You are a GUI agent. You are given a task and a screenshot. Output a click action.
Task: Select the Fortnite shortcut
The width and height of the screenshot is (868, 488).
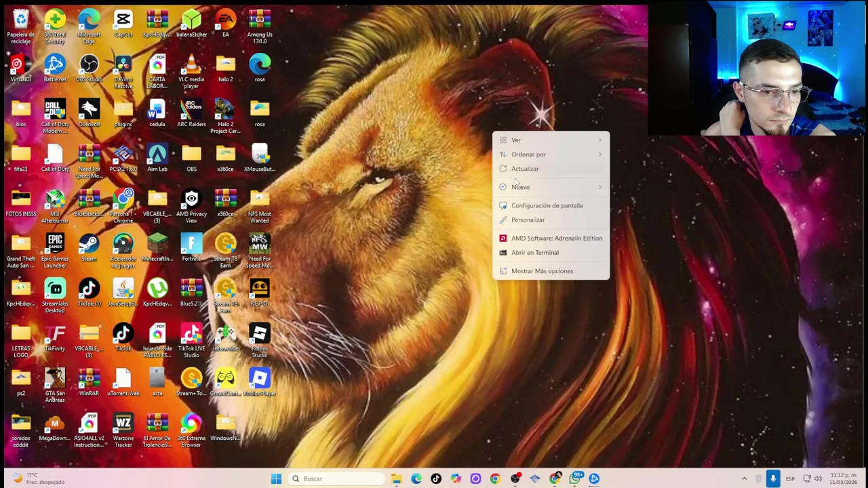(191, 248)
